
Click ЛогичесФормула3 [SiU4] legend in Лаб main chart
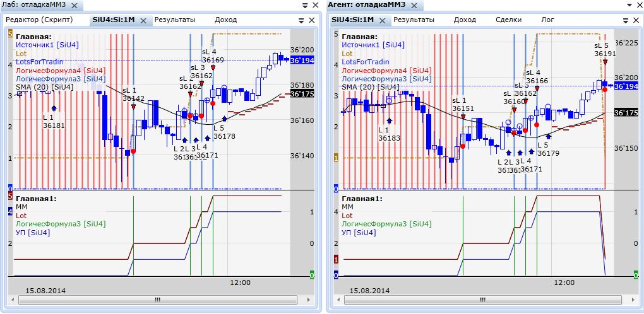click(x=61, y=79)
